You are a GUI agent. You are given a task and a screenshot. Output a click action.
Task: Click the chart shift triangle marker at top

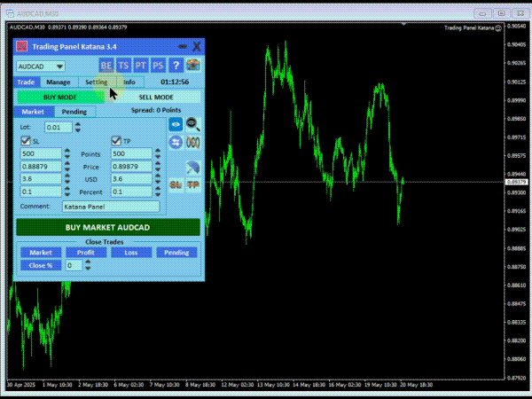tap(403, 25)
